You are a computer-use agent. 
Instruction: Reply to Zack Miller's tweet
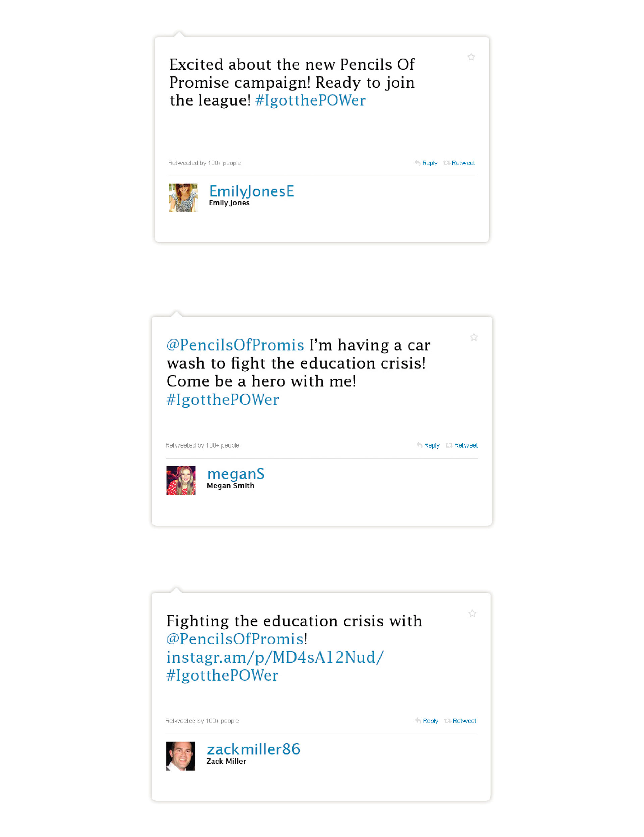pos(430,721)
